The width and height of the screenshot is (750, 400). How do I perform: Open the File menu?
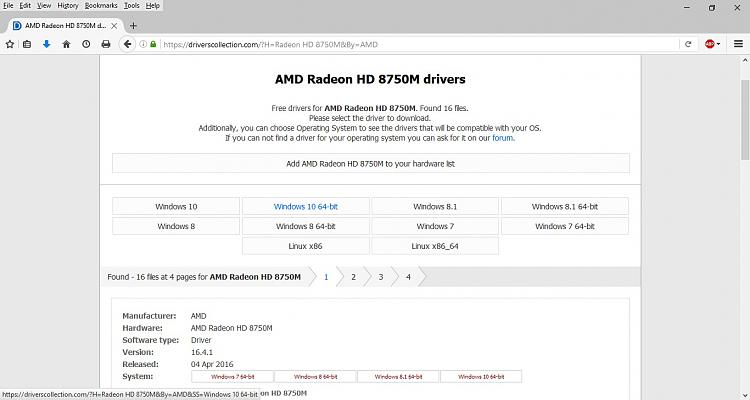(8, 6)
